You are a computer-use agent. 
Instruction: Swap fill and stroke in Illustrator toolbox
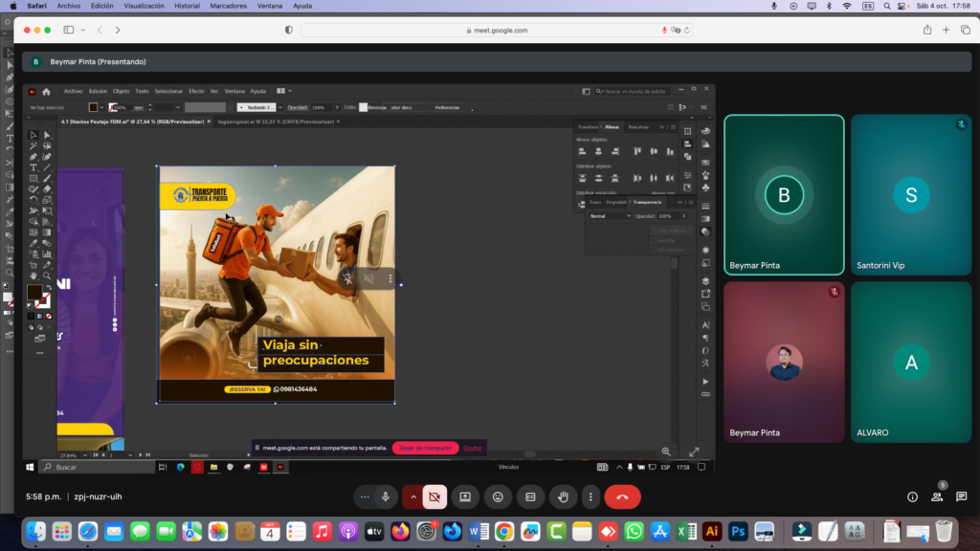coord(49,288)
